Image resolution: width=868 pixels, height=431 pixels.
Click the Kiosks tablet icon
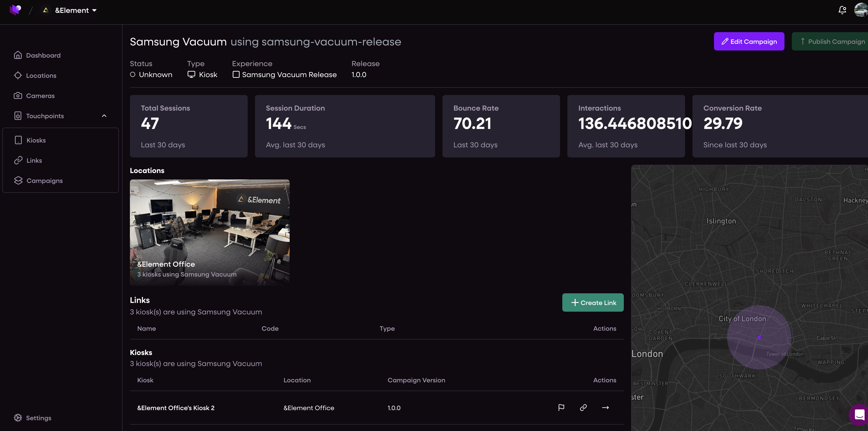pos(18,140)
